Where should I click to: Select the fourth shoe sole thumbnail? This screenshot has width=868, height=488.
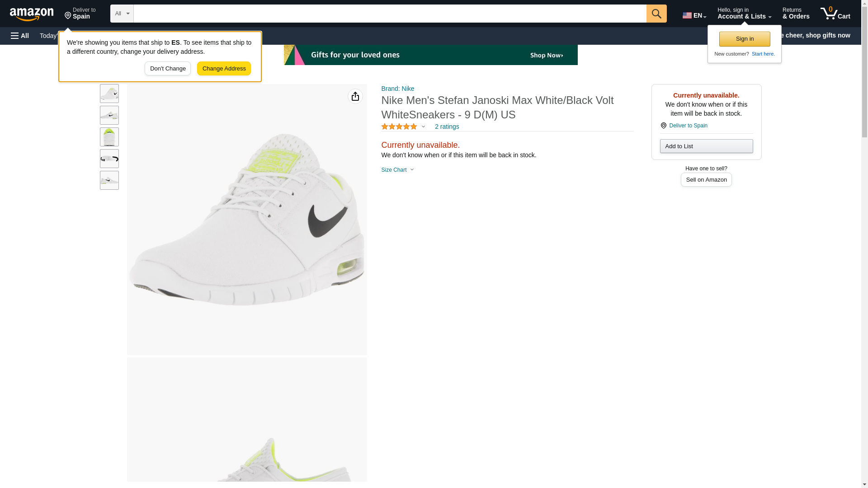pos(109,159)
